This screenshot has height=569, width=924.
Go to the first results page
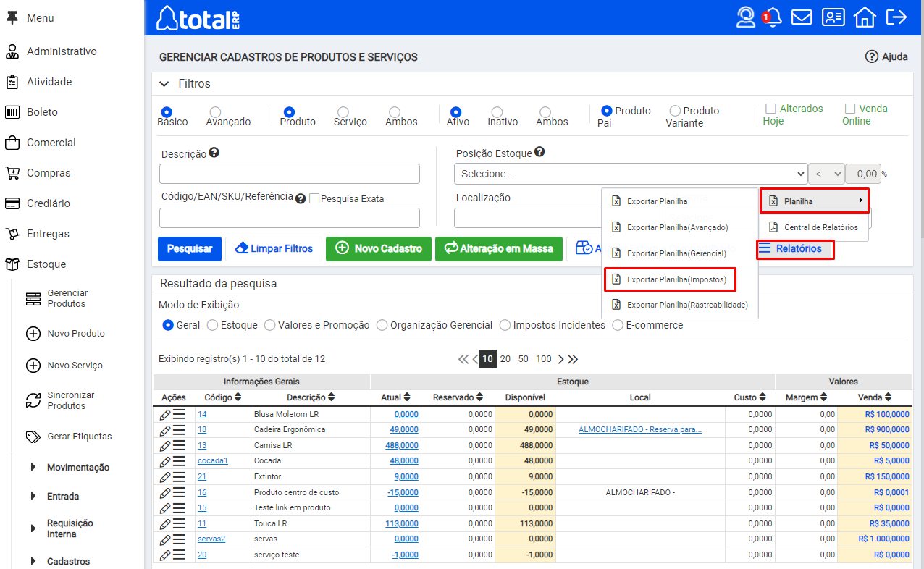463,359
